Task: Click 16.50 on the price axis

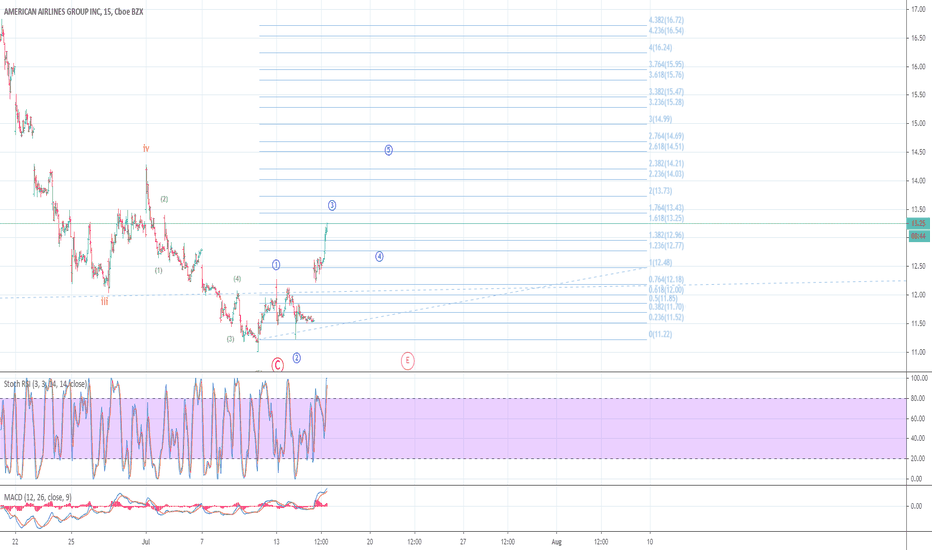Action: pos(918,38)
